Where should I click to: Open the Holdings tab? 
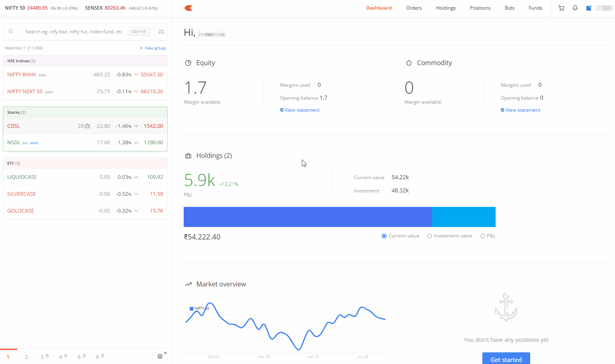[445, 8]
